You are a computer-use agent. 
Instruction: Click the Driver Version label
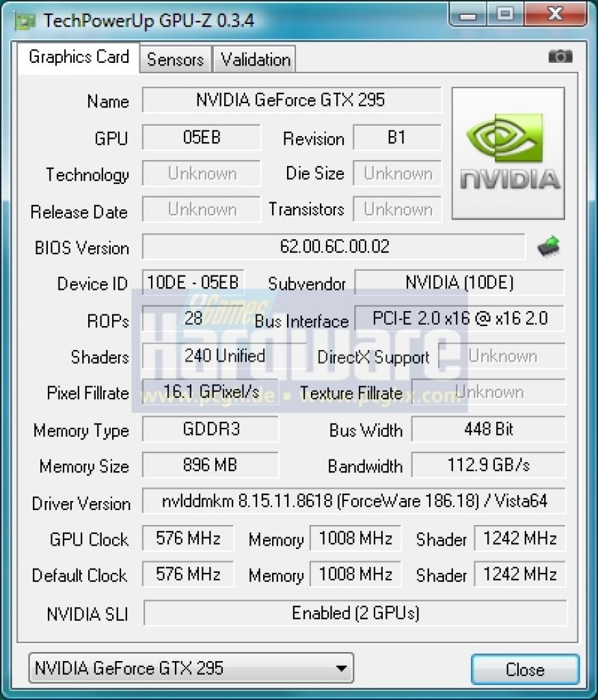(81, 504)
